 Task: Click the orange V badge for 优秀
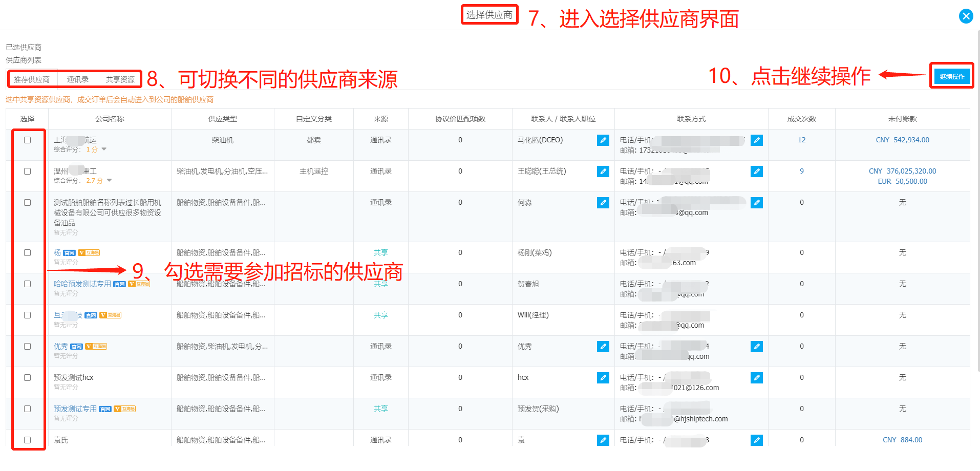click(x=96, y=347)
